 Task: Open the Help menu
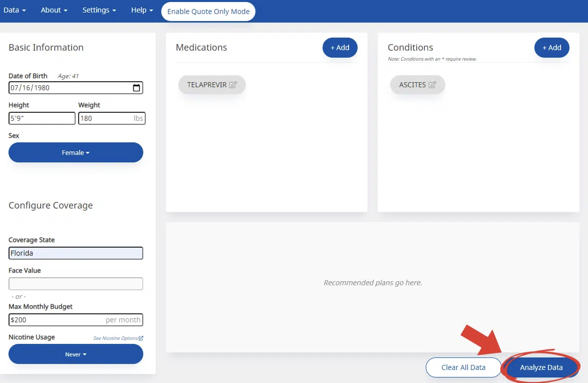click(142, 10)
